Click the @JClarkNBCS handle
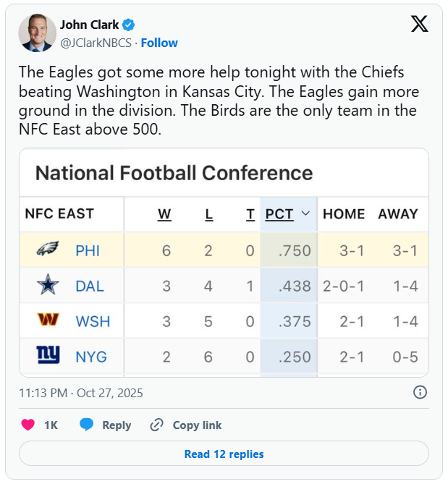The image size is (448, 484). pyautogui.click(x=97, y=43)
